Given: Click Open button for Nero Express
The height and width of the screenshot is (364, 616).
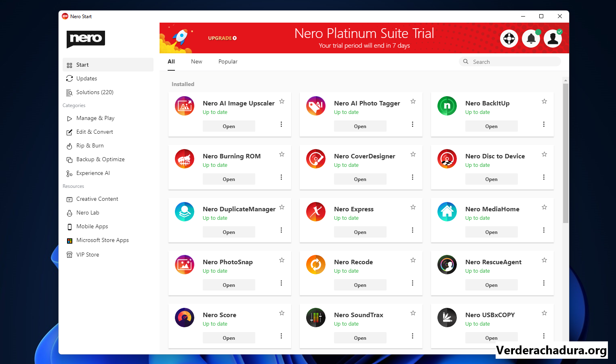Looking at the screenshot, I should 360,232.
